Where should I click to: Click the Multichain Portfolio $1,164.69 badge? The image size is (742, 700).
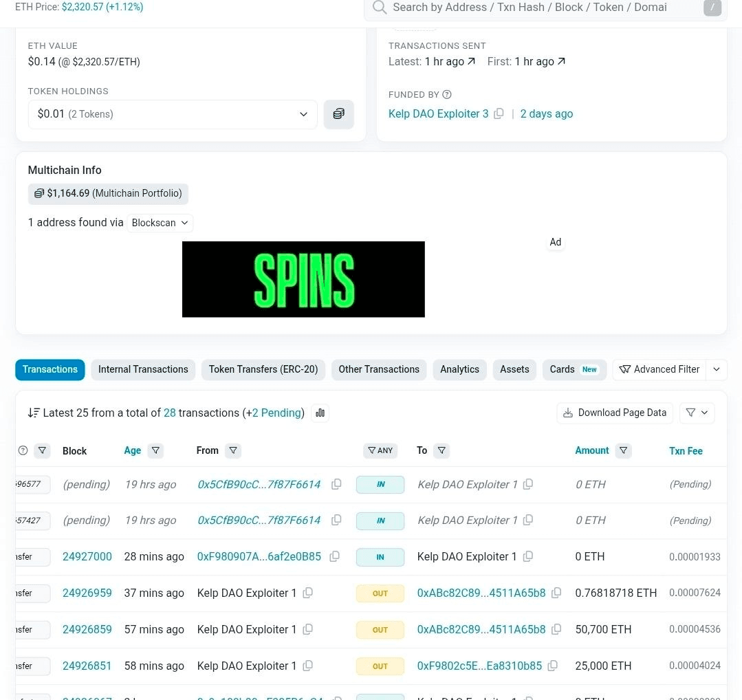point(108,193)
